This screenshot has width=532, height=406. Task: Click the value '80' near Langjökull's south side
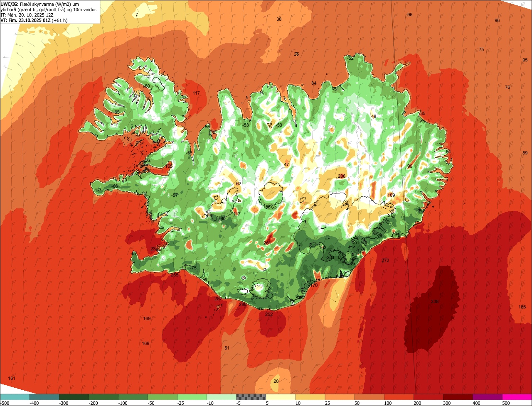223,218
